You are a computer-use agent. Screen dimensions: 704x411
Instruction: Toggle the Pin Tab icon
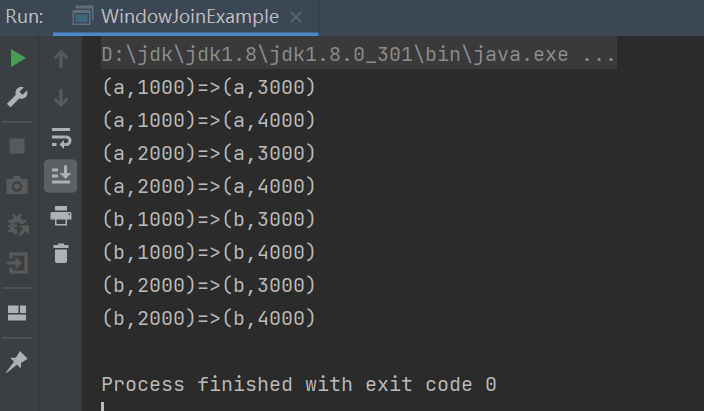pyautogui.click(x=18, y=362)
